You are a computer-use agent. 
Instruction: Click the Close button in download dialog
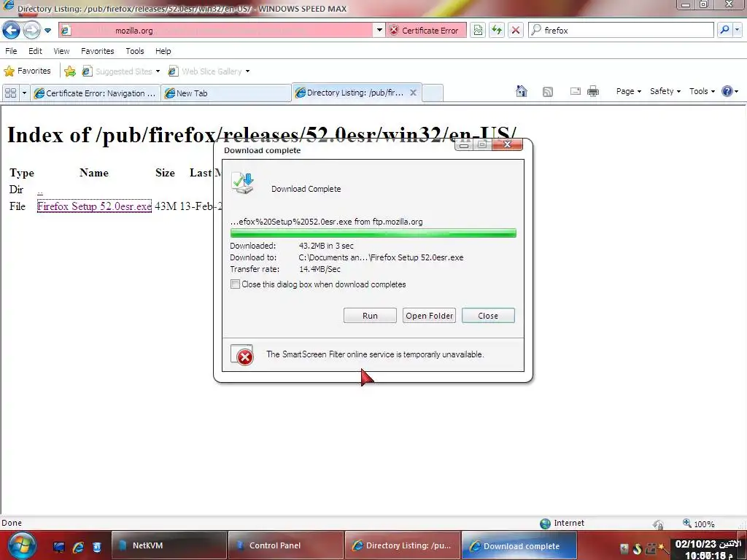[488, 316]
